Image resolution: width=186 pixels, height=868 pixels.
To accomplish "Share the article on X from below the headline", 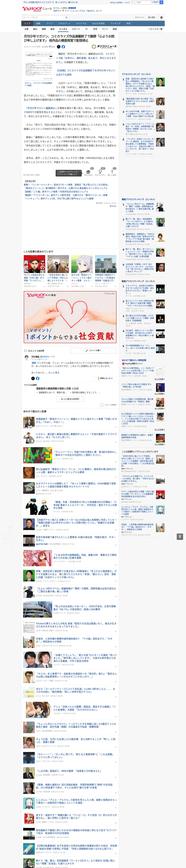I will click(x=59, y=47).
